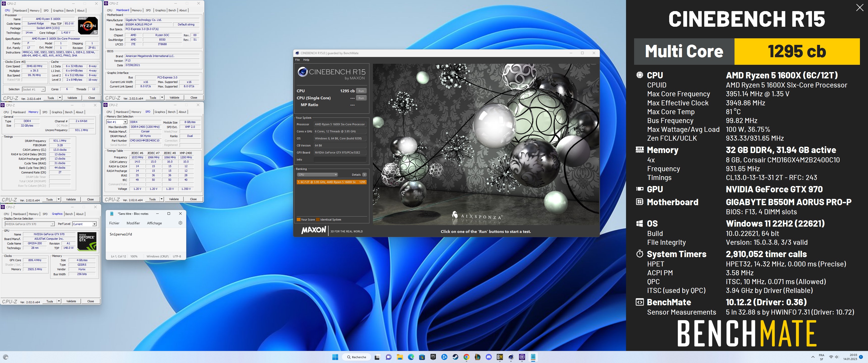This screenshot has height=363, width=868.
Task: Click the 100% zoom level in Notepad status bar
Action: pyautogui.click(x=134, y=256)
